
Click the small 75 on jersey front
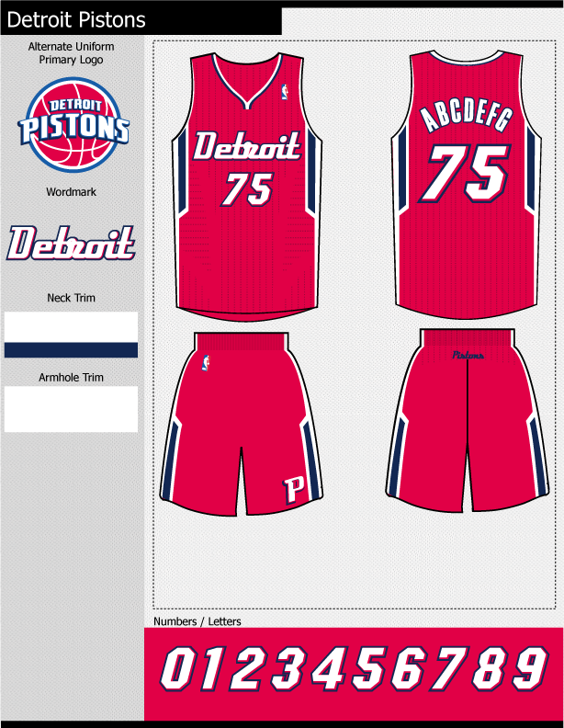click(248, 189)
